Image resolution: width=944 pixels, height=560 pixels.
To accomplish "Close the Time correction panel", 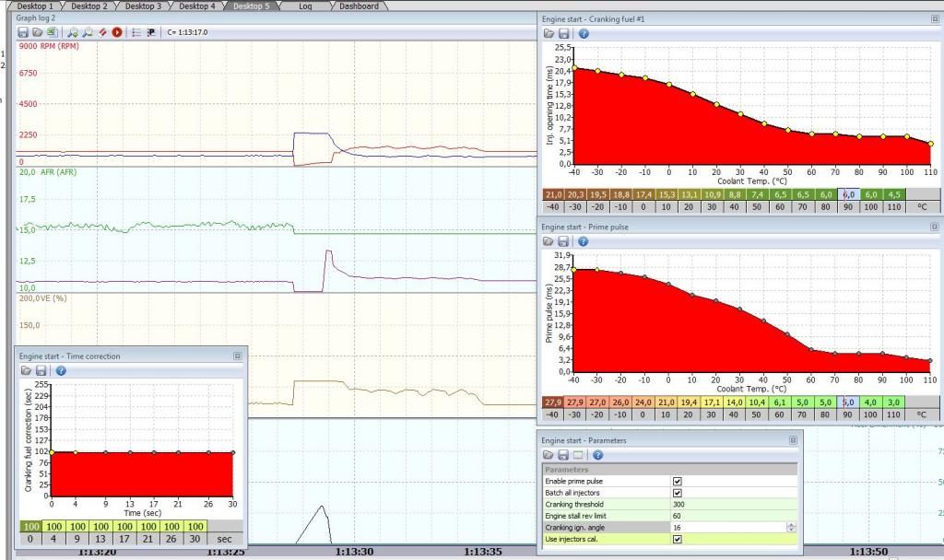I will 237,356.
